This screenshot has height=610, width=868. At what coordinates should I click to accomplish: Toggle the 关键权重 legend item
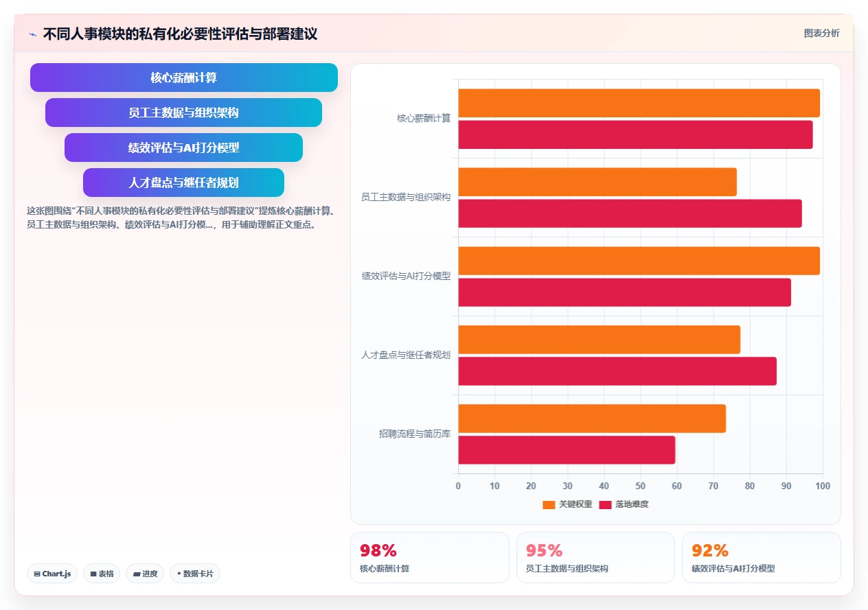click(x=567, y=504)
